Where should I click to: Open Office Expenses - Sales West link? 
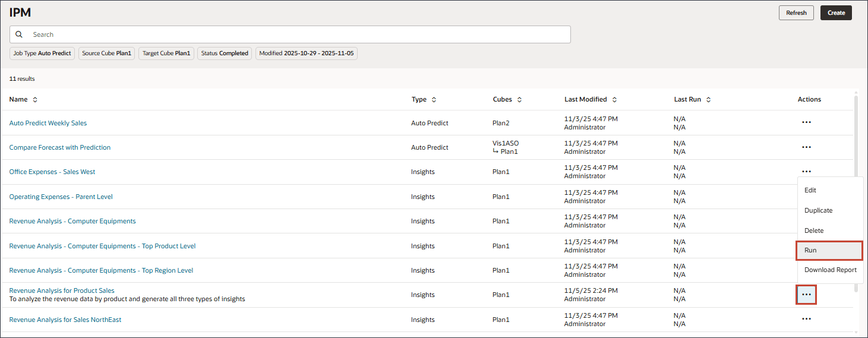[x=52, y=172]
